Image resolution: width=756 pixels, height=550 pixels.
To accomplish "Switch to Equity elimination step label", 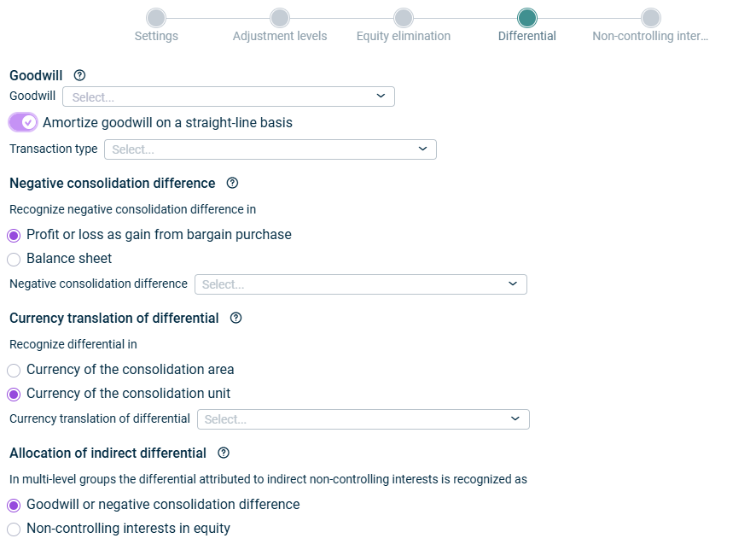I will pyautogui.click(x=404, y=36).
